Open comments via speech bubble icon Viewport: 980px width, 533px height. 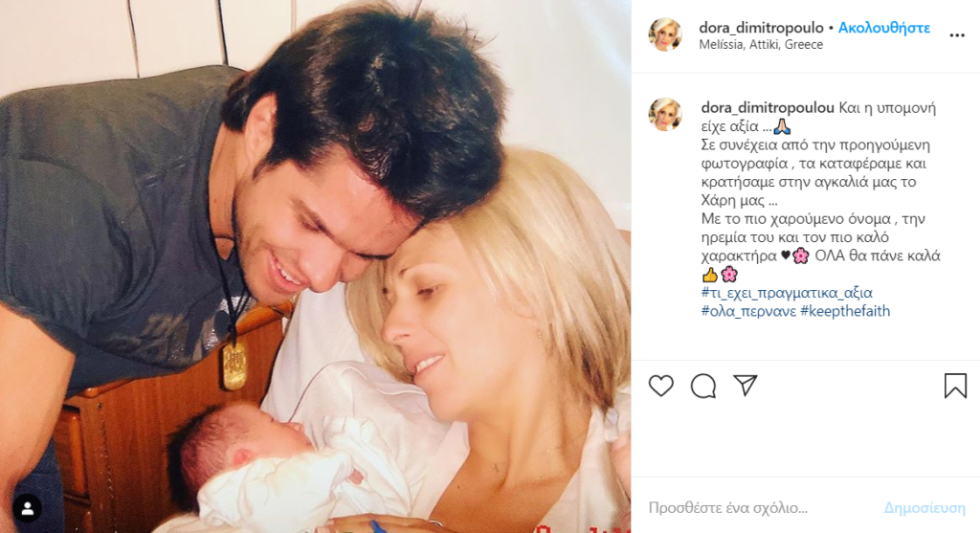pos(703,386)
